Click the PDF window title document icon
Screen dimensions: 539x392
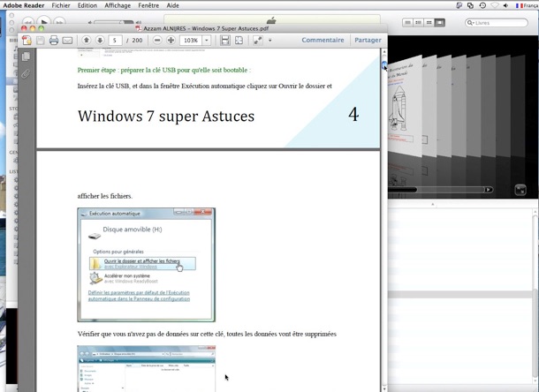click(x=138, y=28)
